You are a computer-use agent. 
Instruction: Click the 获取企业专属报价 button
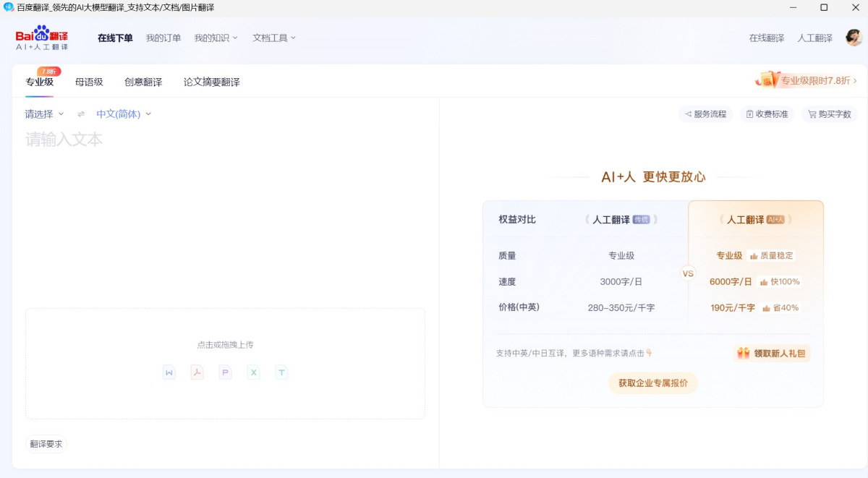[652, 383]
